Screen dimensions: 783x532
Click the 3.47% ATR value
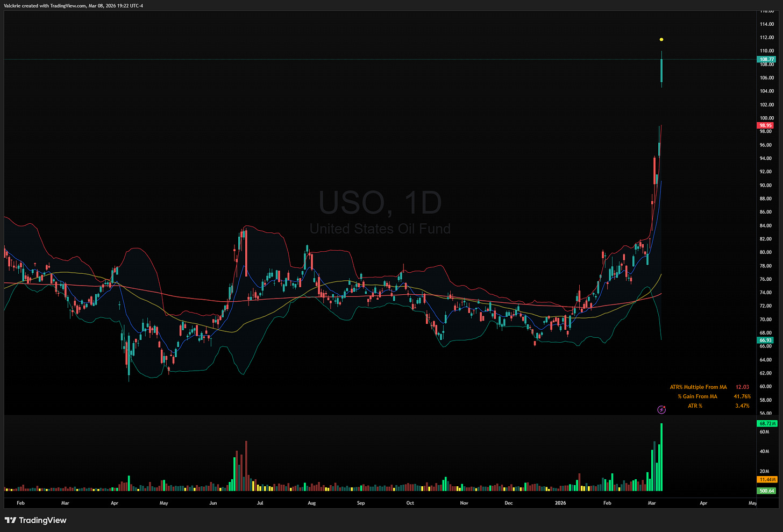[x=743, y=406]
